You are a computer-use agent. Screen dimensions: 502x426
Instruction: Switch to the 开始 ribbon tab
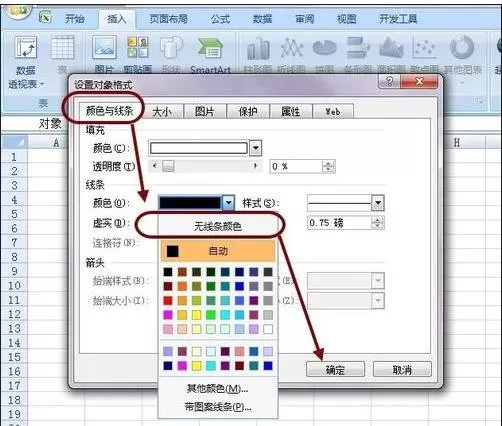pos(74,19)
